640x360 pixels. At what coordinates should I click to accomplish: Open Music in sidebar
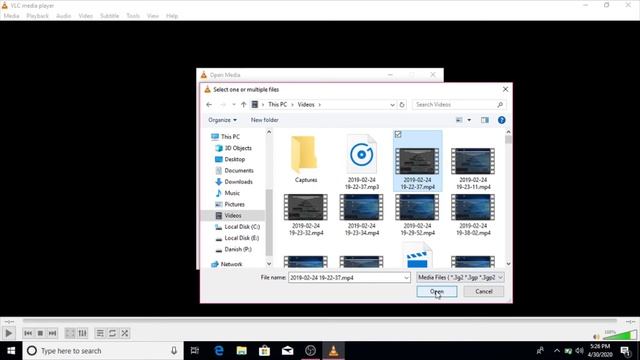[x=228, y=193]
